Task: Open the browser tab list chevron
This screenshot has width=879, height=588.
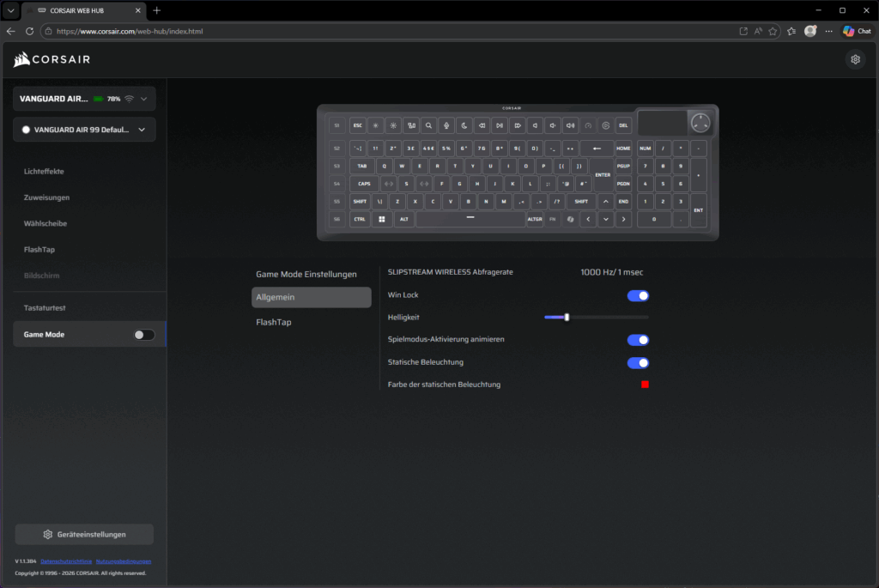Action: pos(11,10)
